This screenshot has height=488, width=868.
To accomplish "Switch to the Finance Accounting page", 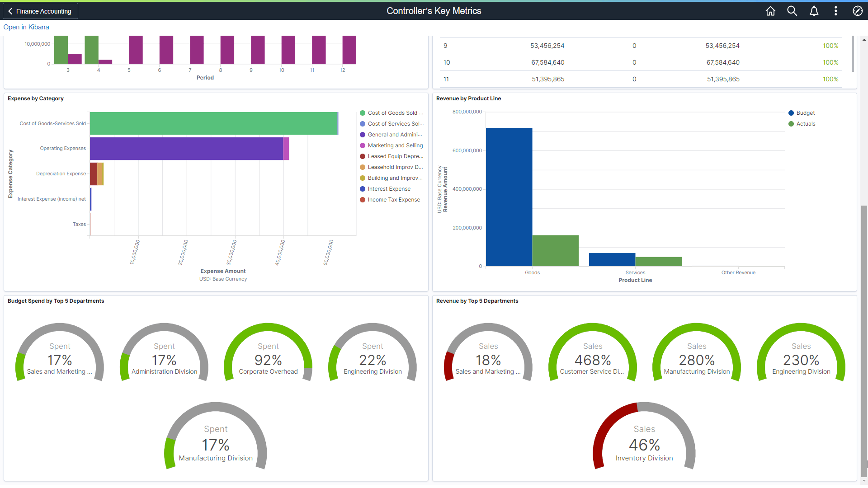I will (44, 11).
